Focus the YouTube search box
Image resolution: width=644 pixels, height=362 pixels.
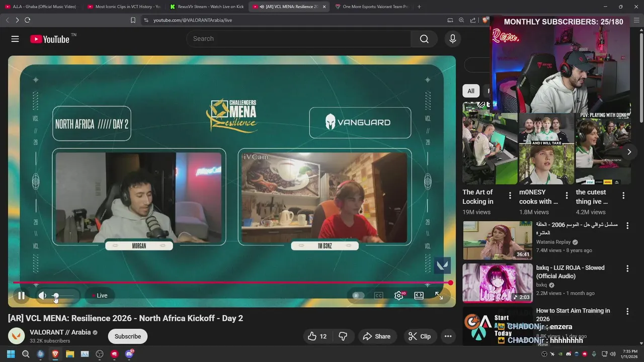(x=298, y=39)
